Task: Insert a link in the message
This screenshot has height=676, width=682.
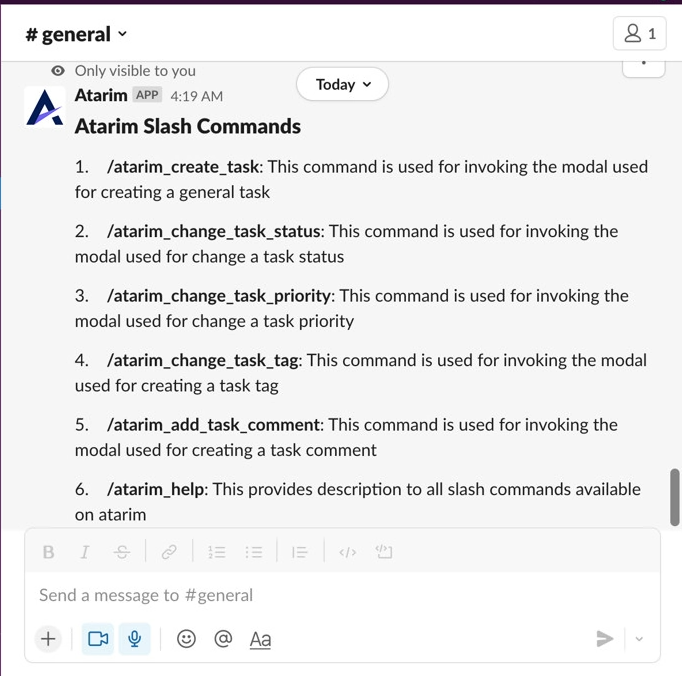Action: coord(169,552)
